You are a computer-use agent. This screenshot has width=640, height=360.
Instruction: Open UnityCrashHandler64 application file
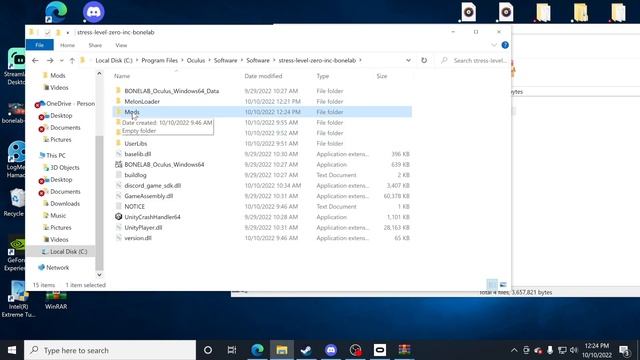(x=152, y=217)
